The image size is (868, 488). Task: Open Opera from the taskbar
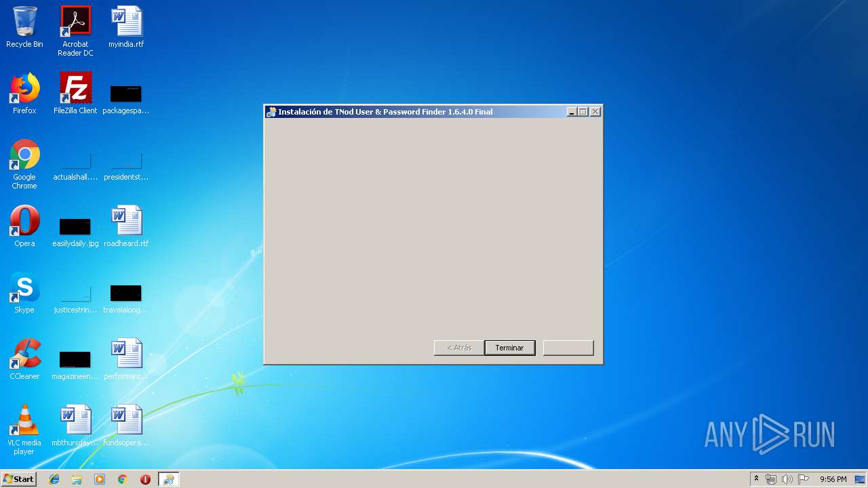145,479
